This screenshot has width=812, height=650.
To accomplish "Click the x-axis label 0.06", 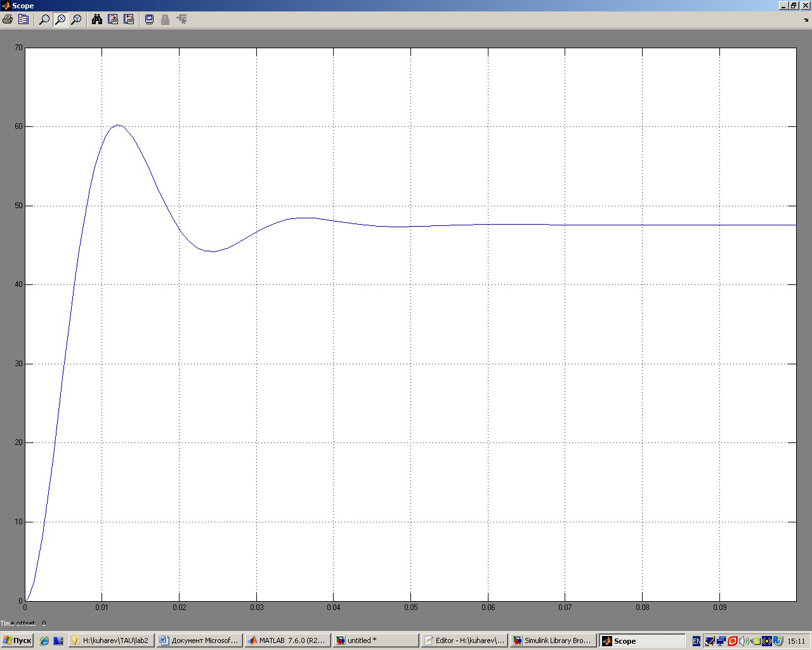I will click(488, 607).
